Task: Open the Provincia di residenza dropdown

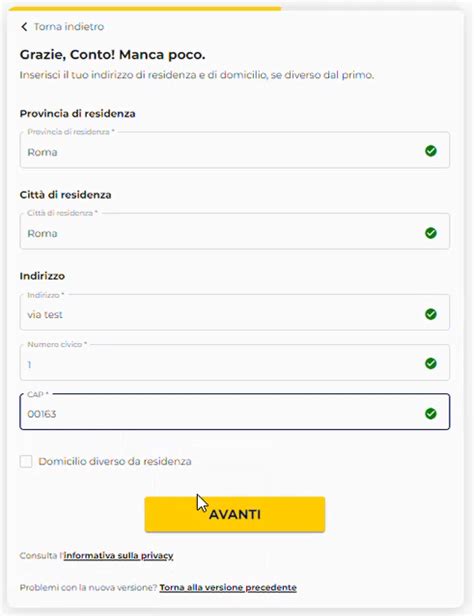Action: click(x=235, y=150)
